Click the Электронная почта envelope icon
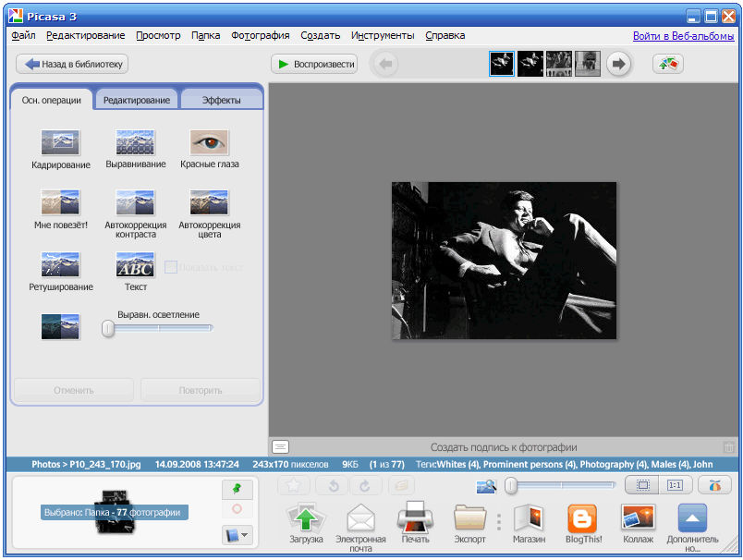 click(359, 519)
